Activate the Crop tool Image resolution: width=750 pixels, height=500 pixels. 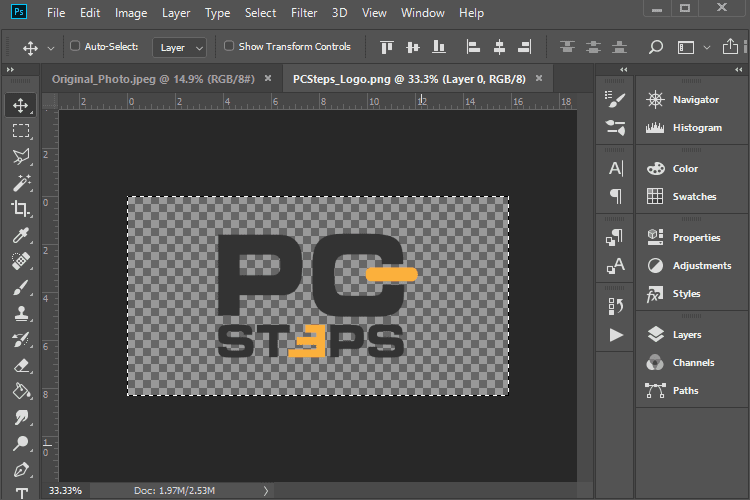click(21, 209)
